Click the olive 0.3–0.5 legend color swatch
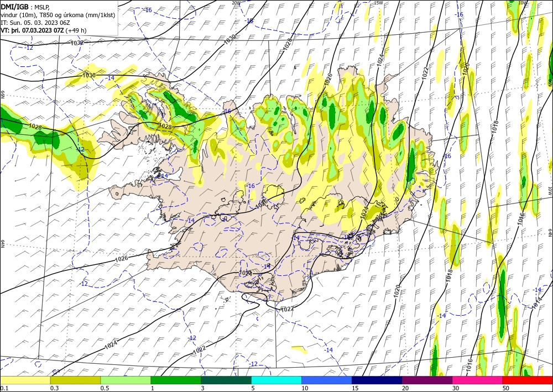 click(75, 380)
